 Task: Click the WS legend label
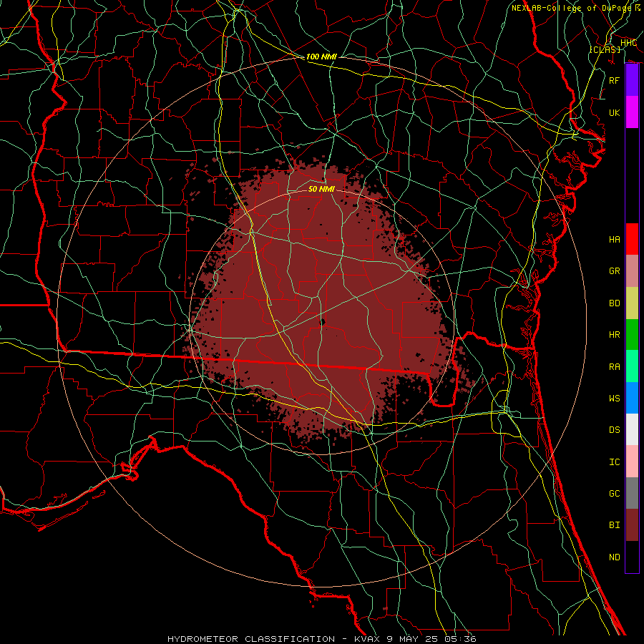[x=614, y=399]
